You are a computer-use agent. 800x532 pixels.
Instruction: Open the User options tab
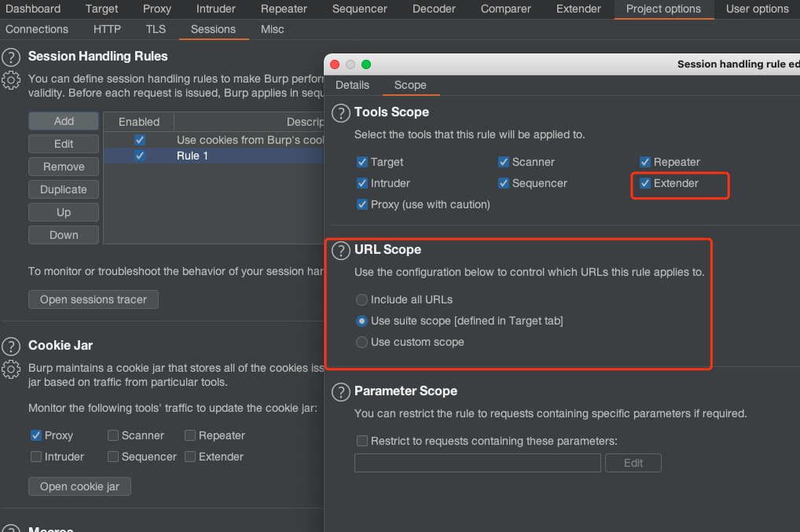(757, 9)
